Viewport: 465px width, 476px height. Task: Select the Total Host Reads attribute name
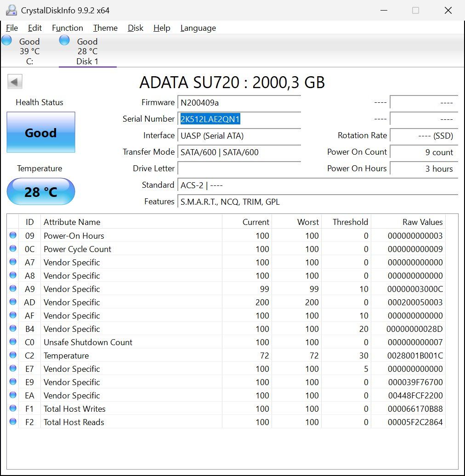point(74,422)
